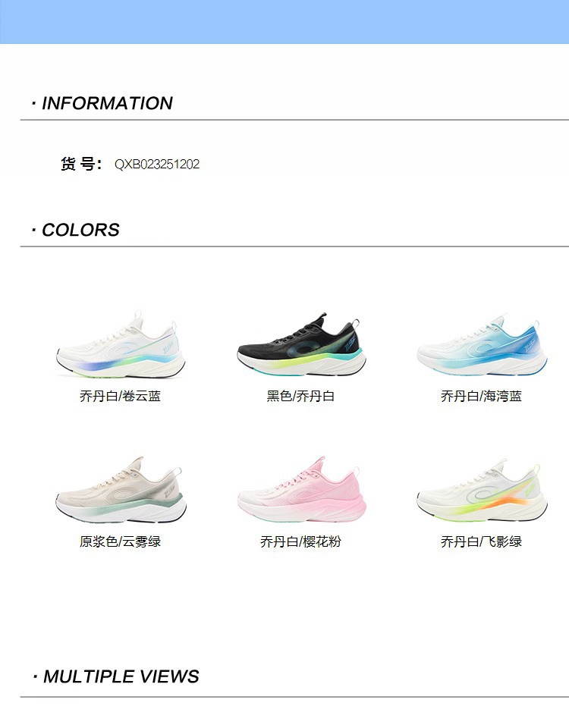Click the 乔丹白/海湾蓝 color label
The width and height of the screenshot is (569, 728).
481,396
